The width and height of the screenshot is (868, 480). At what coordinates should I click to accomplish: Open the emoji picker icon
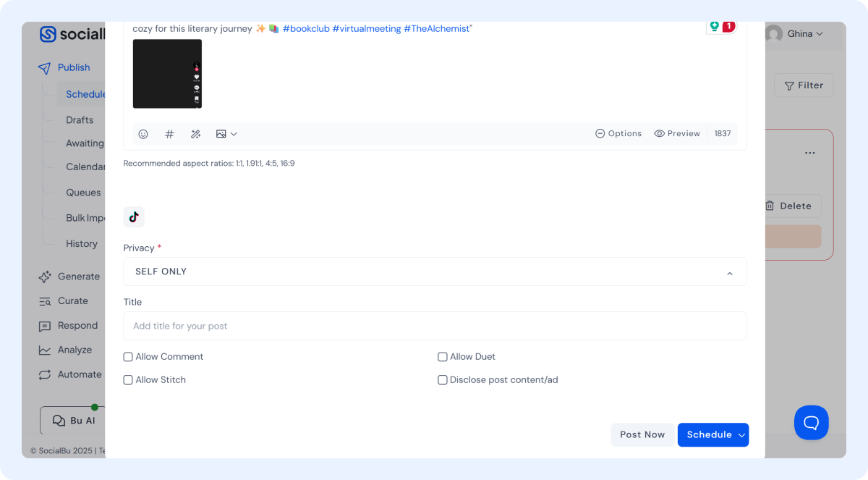pos(143,134)
